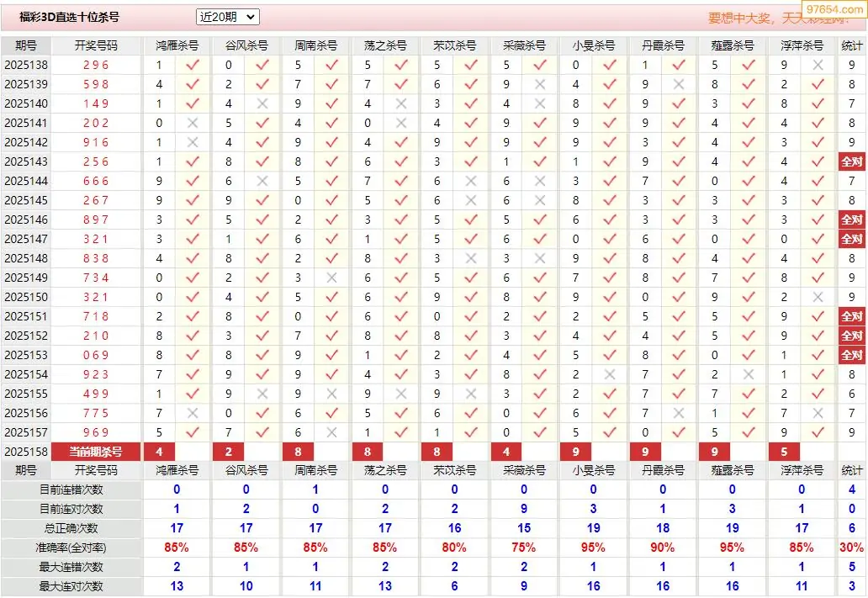Click the check mark for 采薇杀号 in row 2025155
This screenshot has width=868, height=598.
(x=540, y=394)
